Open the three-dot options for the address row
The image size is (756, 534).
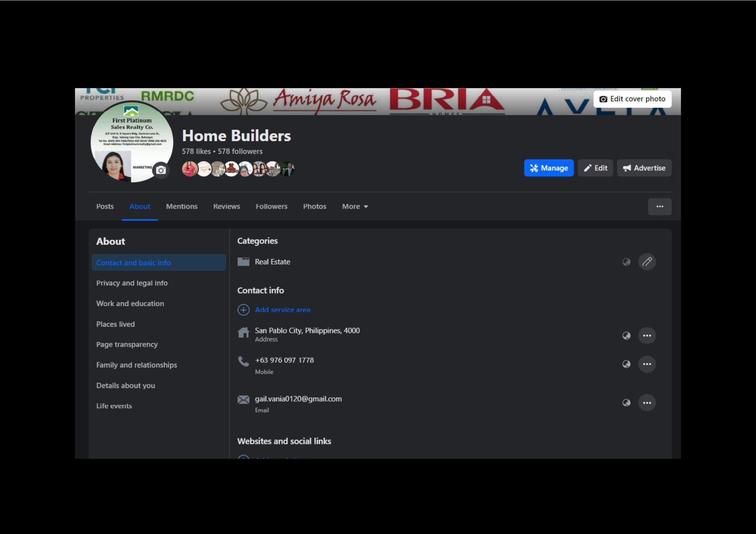(647, 335)
